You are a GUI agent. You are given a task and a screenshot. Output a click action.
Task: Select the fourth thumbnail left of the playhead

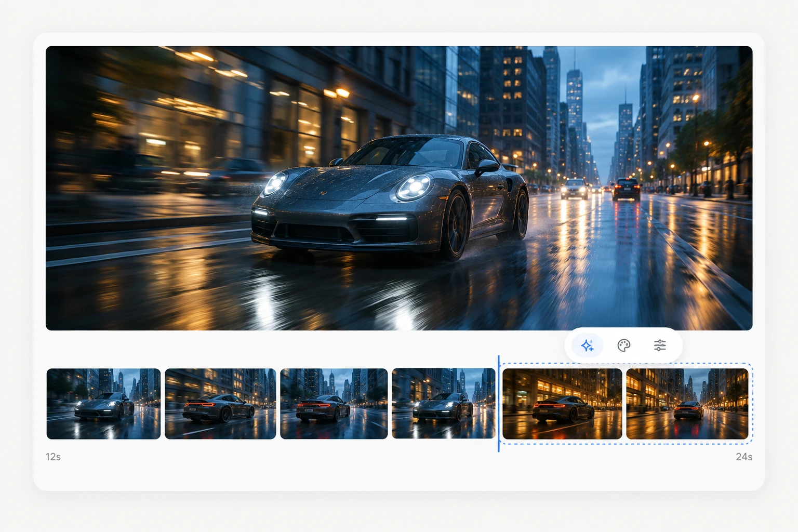point(444,404)
